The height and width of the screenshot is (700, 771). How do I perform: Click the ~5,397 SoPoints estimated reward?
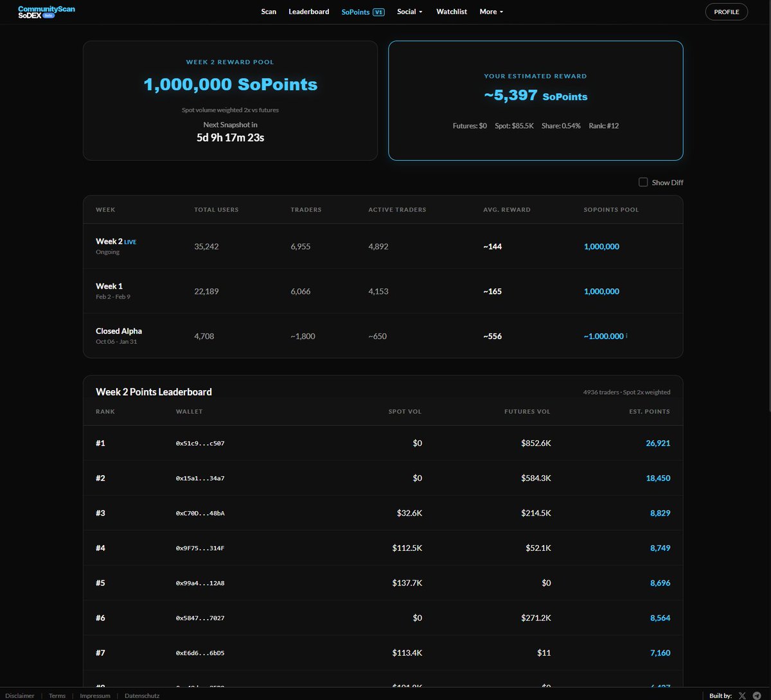(535, 96)
